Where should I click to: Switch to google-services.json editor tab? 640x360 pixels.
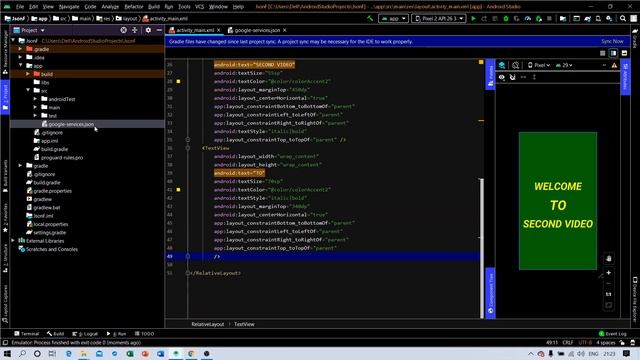tap(258, 30)
